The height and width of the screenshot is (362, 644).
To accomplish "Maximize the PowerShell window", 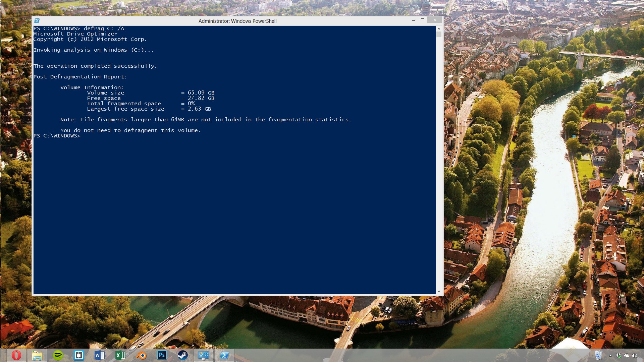I will pyautogui.click(x=423, y=20).
